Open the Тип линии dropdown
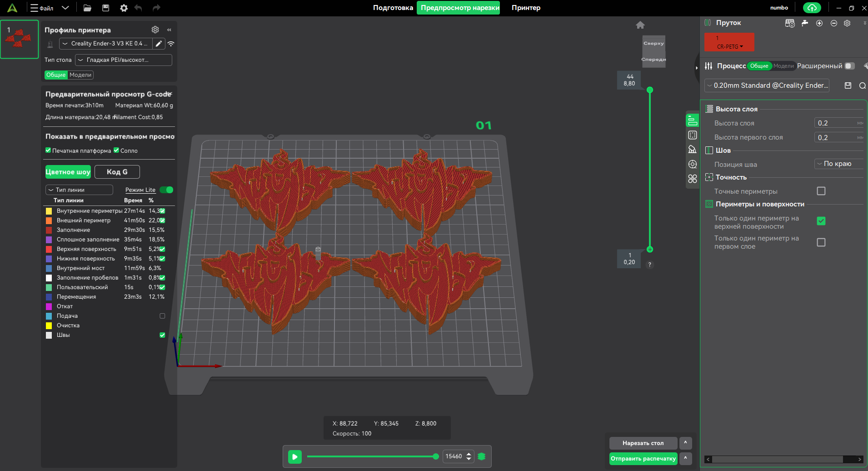Viewport: 868px width, 471px height. (79, 190)
